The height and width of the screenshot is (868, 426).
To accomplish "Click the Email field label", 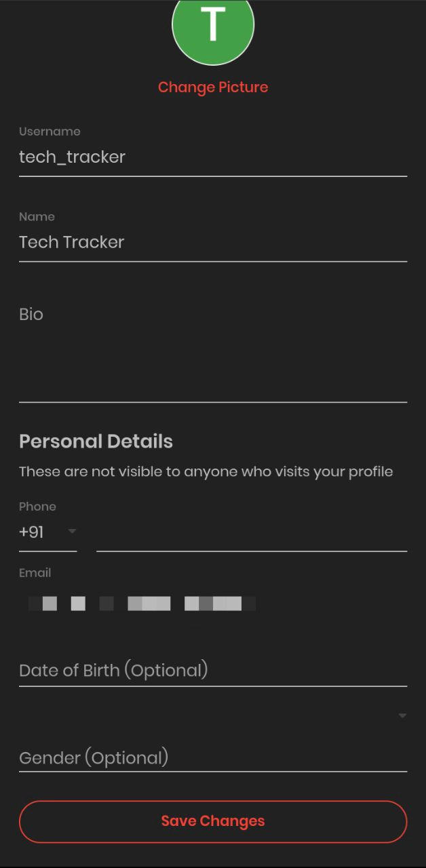I will coord(35,573).
